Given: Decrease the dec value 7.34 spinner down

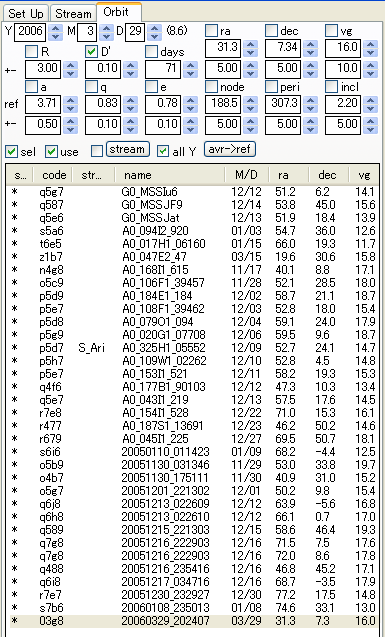Looking at the screenshot, I should [x=310, y=52].
